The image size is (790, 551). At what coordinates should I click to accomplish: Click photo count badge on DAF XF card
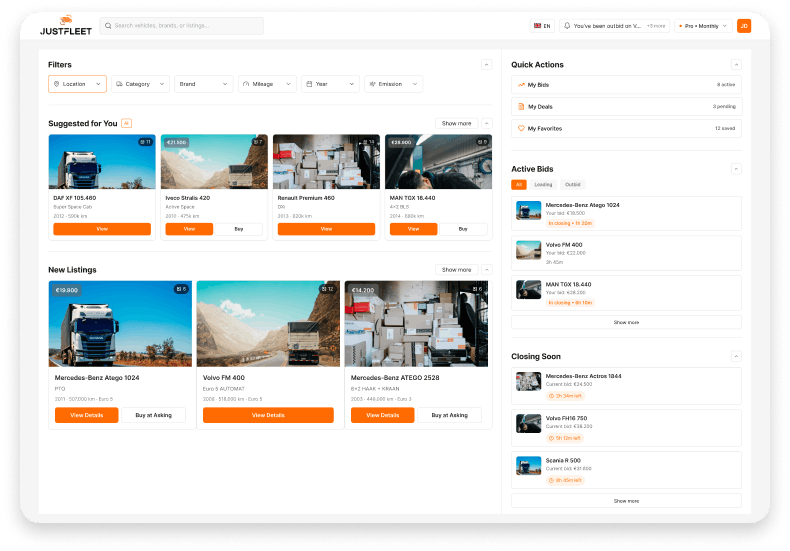pos(146,142)
